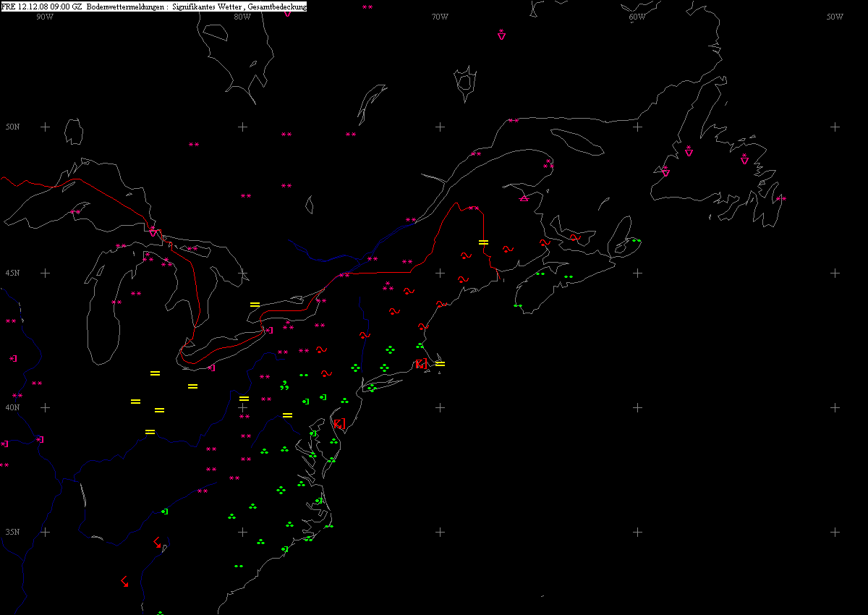Click the map title header text
The image size is (868, 615).
click(154, 7)
